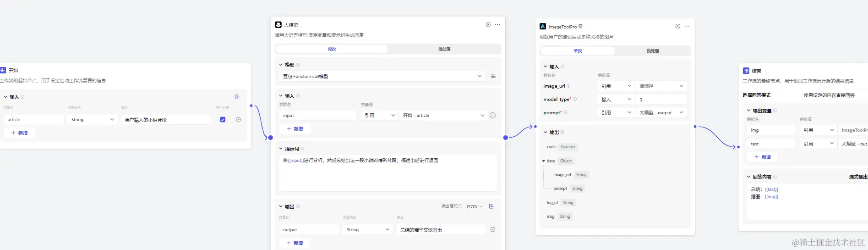This screenshot has width=868, height=250.
Task: Click the text variable name field in 结束 node
Action: (x=771, y=144)
